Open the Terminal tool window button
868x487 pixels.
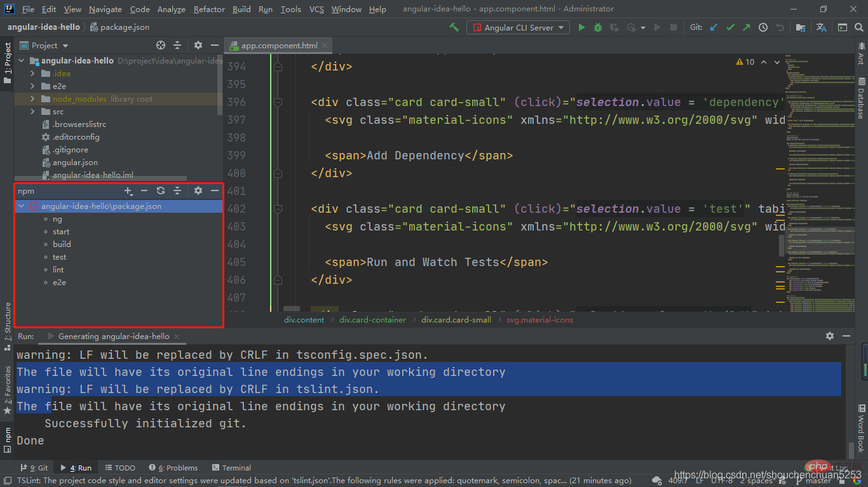(232, 468)
